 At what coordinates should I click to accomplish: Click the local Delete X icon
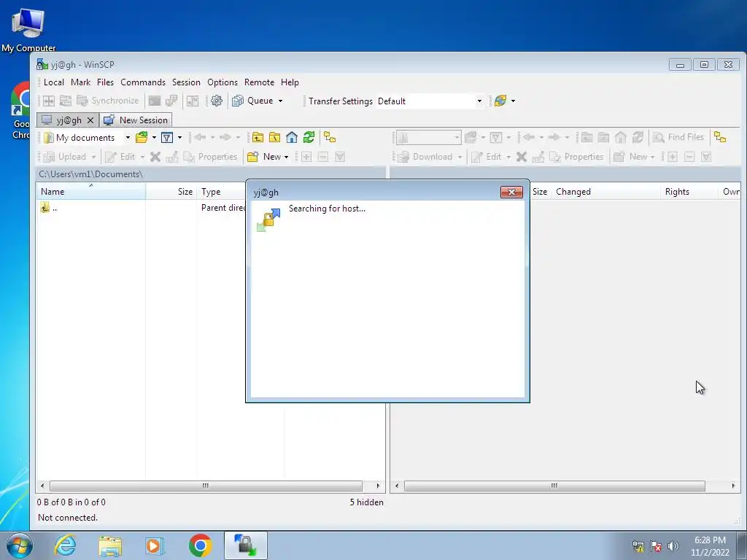point(155,157)
